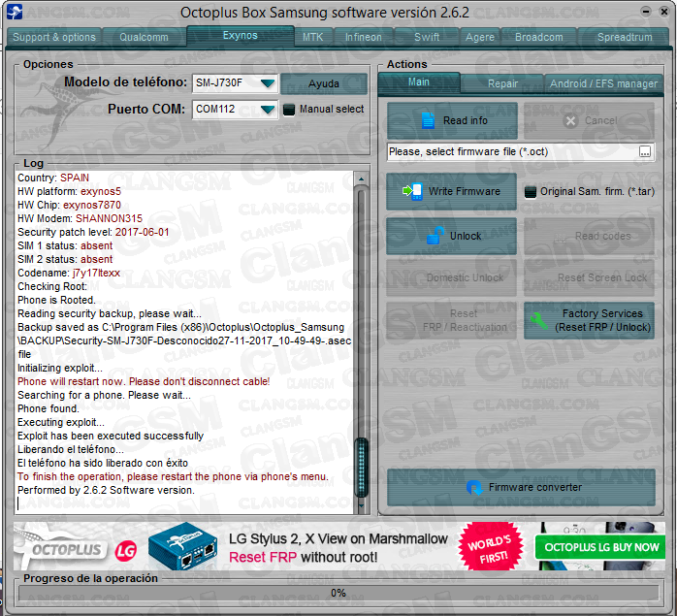
Task: Click log line 'HW Modem: SHANNON315'
Action: click(x=80, y=218)
